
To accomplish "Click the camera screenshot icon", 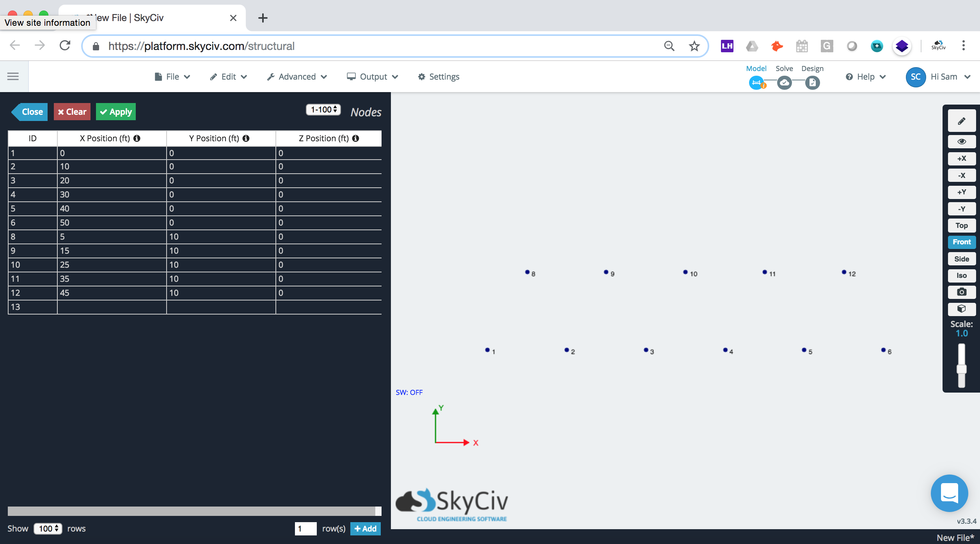I will (961, 292).
